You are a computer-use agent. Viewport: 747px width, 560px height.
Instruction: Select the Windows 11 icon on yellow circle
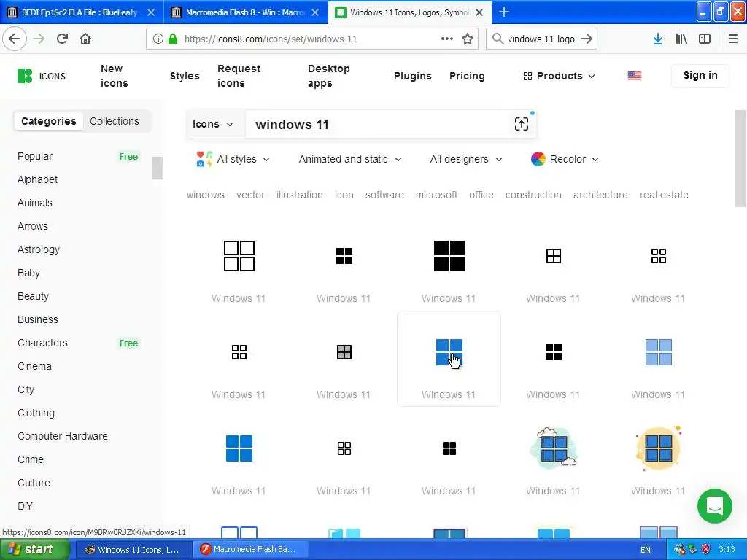tap(659, 448)
